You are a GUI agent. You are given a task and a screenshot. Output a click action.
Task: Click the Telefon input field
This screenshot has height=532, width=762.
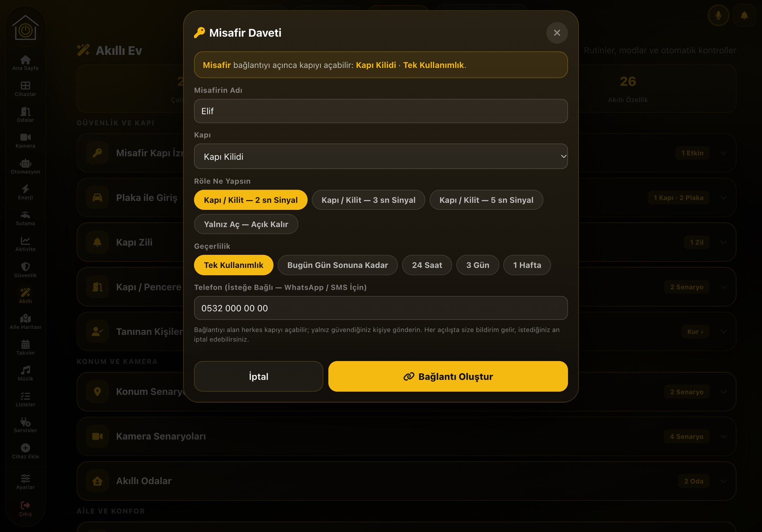(381, 308)
